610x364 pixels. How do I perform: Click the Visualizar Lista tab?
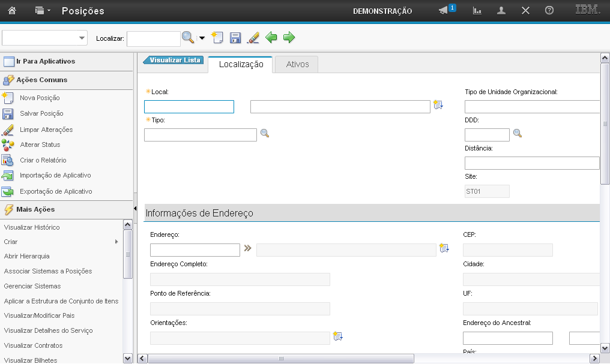click(174, 60)
